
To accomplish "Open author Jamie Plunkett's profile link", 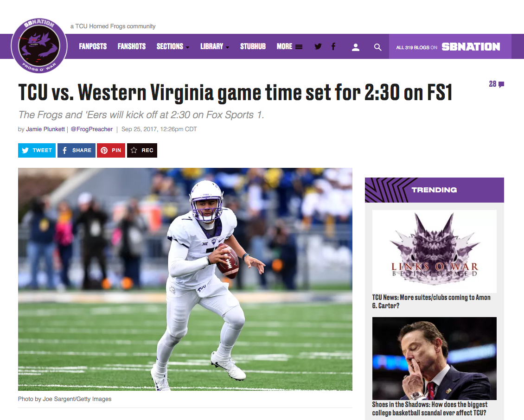I will (45, 129).
